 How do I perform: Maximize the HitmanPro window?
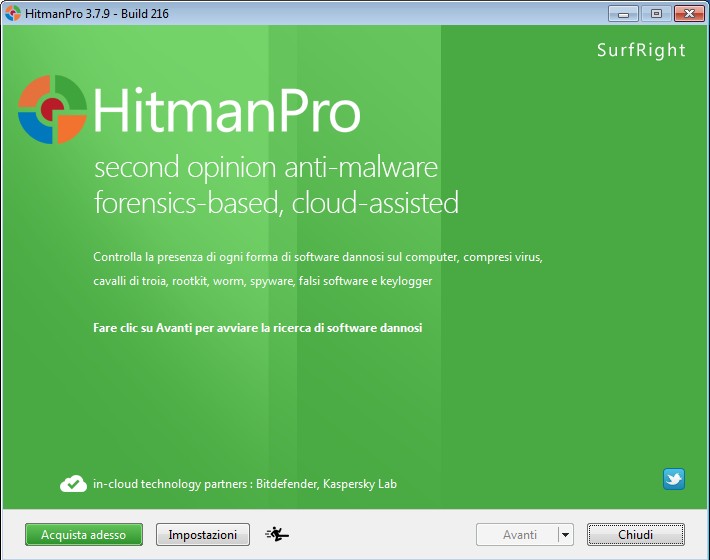click(x=656, y=14)
